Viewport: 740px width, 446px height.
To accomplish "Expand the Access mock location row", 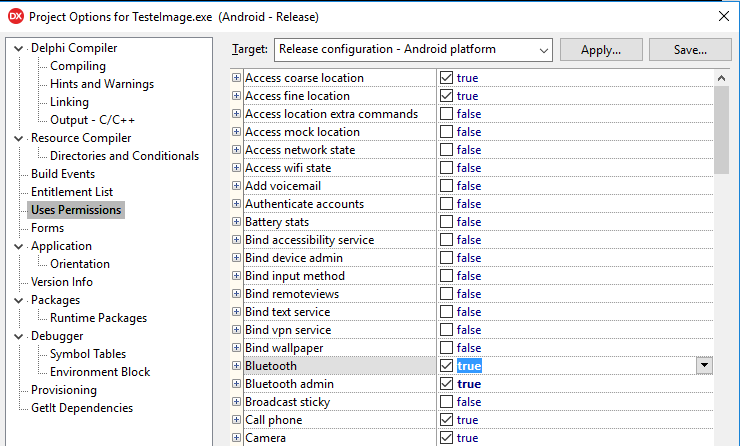I will click(x=236, y=132).
